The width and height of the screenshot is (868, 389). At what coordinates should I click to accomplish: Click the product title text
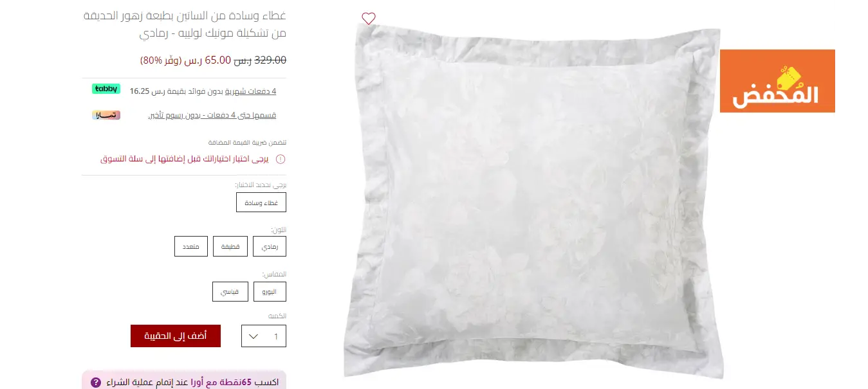coord(185,24)
